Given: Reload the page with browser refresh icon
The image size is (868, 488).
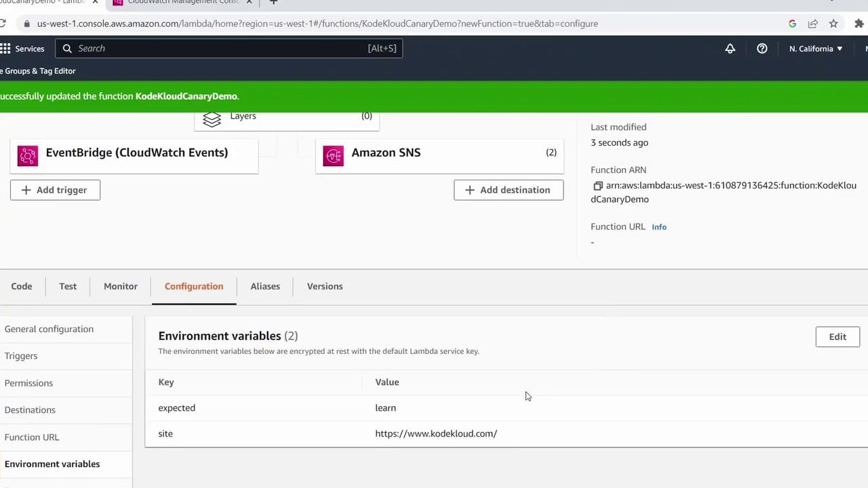Looking at the screenshot, I should pyautogui.click(x=3, y=24).
